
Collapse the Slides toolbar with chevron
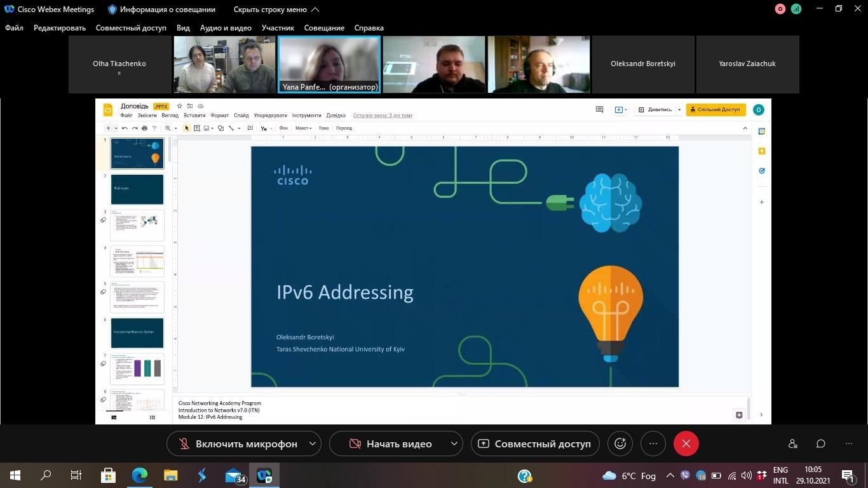pos(745,128)
